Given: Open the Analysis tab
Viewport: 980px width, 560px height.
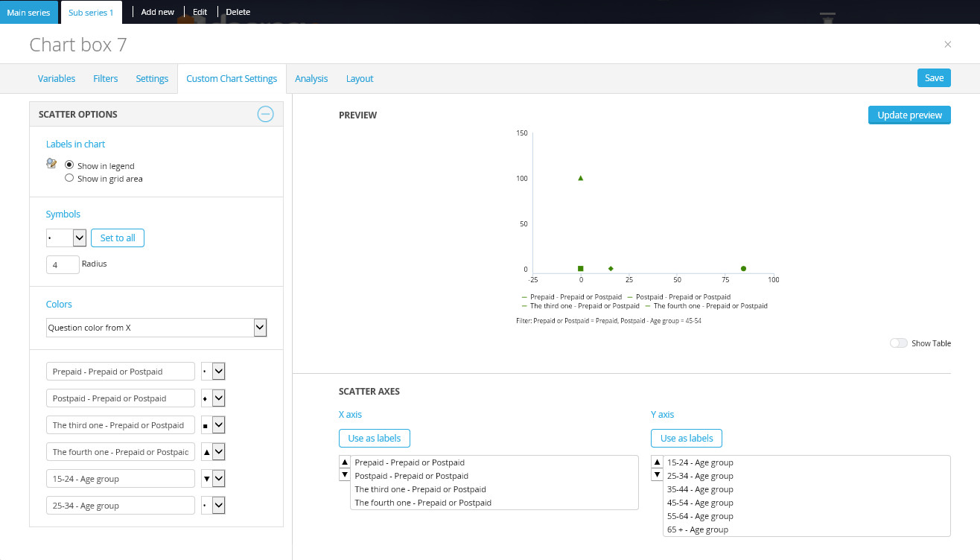Looking at the screenshot, I should point(311,79).
